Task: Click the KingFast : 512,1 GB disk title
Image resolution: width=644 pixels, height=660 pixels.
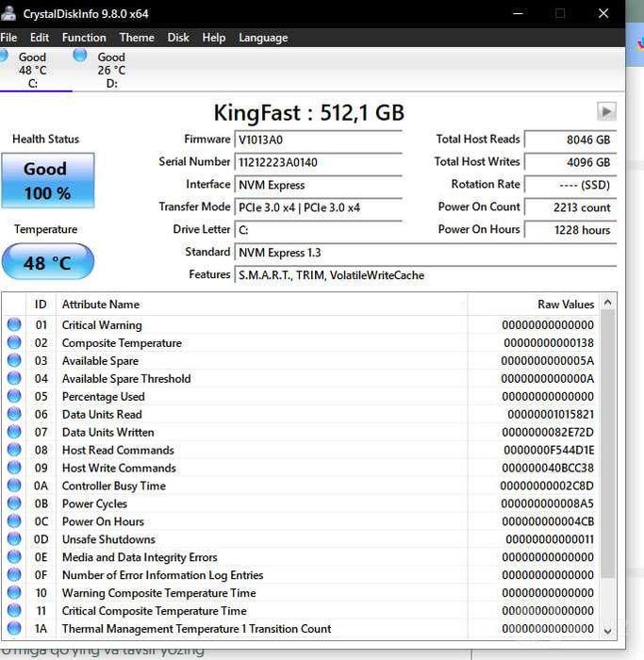Action: (309, 113)
